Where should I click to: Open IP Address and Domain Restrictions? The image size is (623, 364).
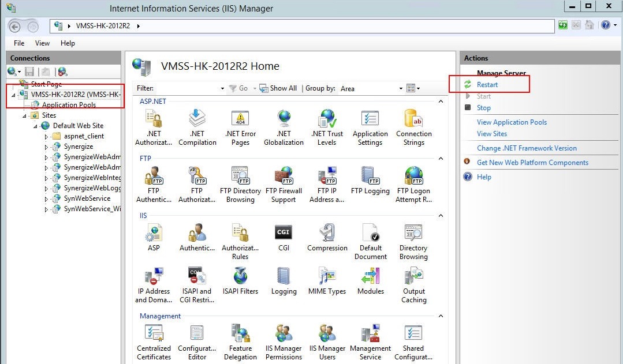[154, 284]
